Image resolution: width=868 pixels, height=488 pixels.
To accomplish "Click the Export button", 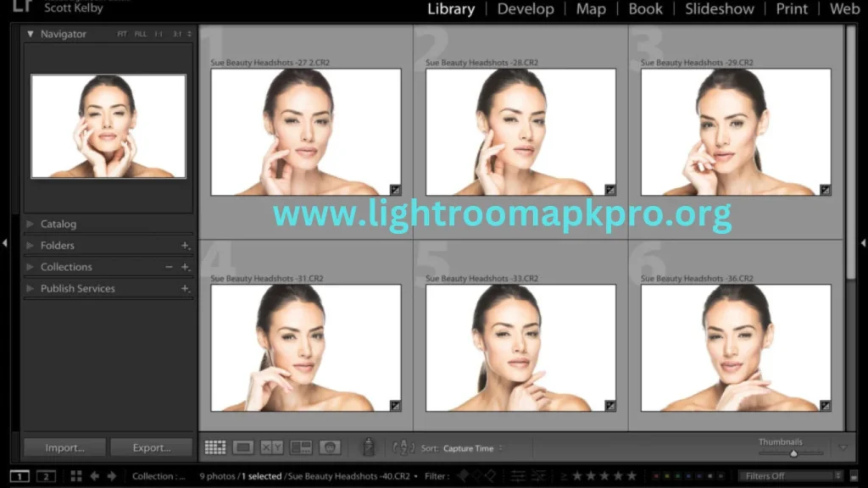I will click(152, 446).
